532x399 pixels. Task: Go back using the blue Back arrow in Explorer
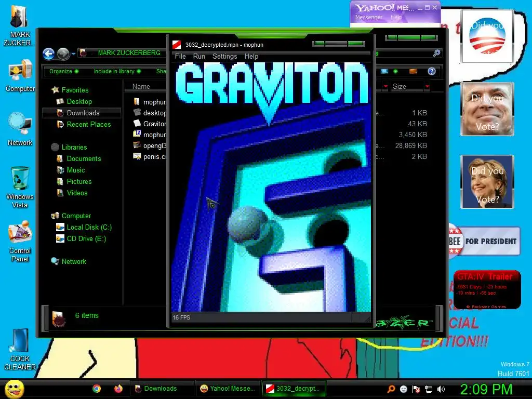tap(48, 54)
